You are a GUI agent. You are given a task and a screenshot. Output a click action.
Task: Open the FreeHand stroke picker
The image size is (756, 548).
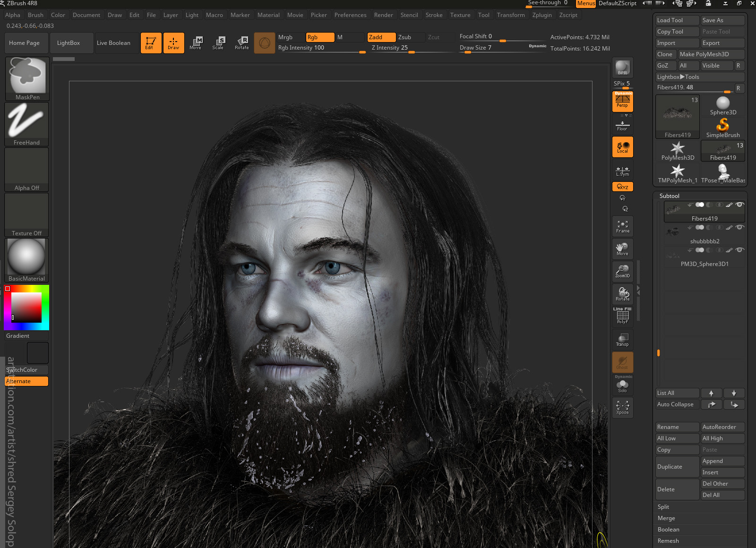[27, 124]
